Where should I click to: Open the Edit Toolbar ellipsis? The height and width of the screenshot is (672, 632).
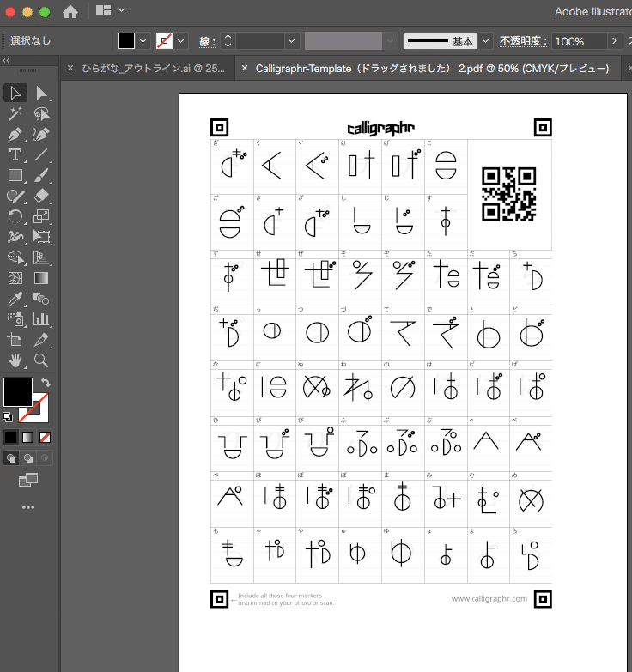point(28,507)
